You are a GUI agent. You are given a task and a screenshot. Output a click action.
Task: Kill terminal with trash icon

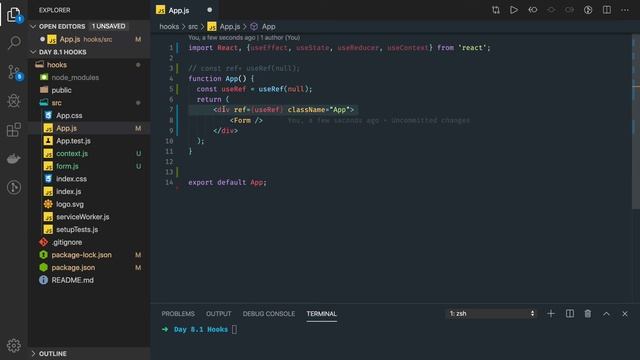[588, 313]
